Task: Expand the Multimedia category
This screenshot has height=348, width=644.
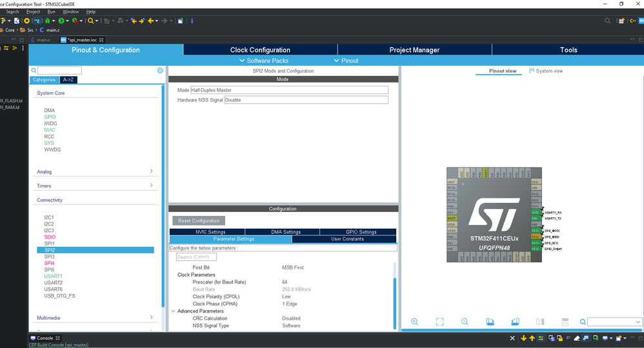Action: pos(96,318)
